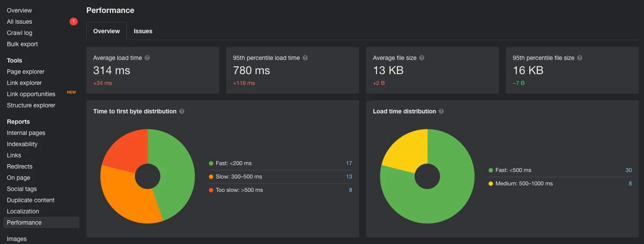Open the 8 count for Too slow: >500 ms
The width and height of the screenshot is (644, 244).
click(350, 190)
